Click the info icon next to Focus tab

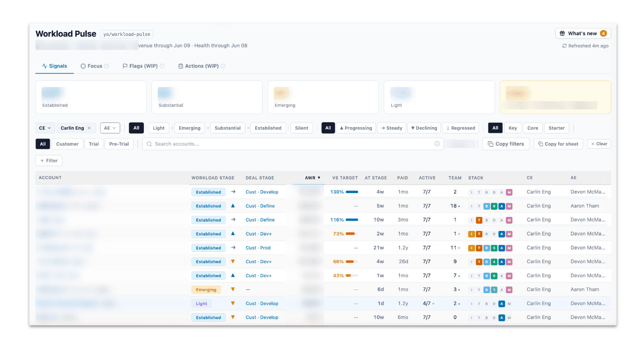[106, 66]
